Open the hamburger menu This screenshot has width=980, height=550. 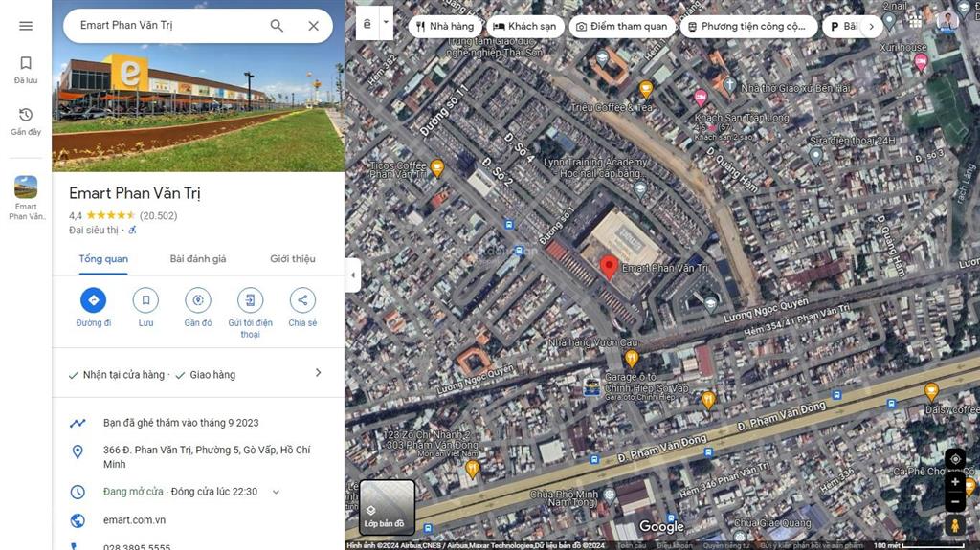[x=26, y=26]
